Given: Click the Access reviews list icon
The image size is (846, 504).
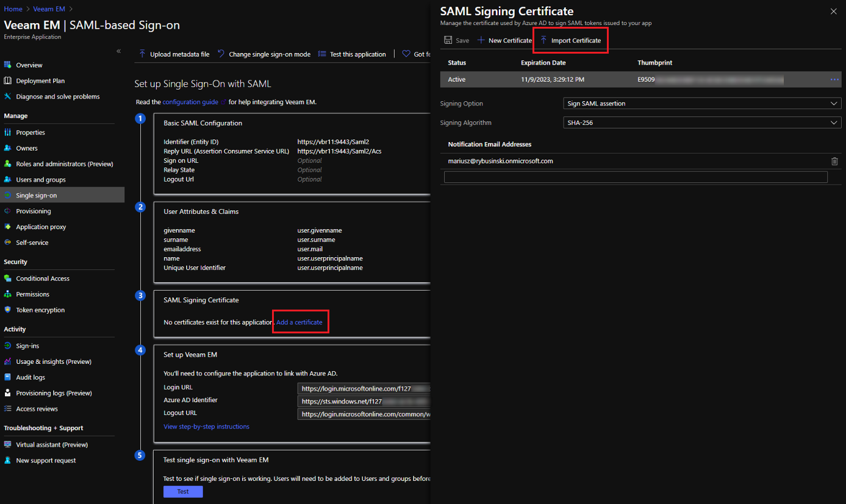Looking at the screenshot, I should pyautogui.click(x=8, y=409).
